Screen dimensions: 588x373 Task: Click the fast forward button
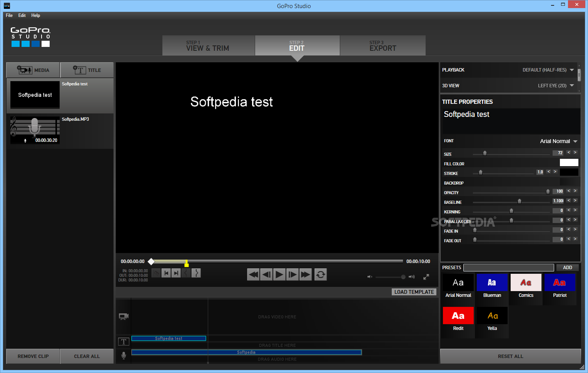pyautogui.click(x=306, y=275)
